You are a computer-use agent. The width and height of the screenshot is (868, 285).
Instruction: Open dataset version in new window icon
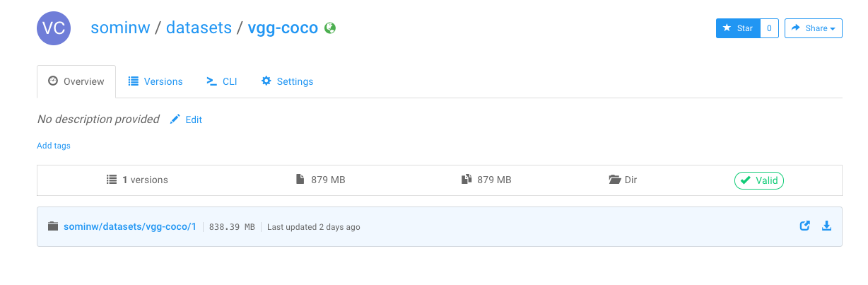point(804,226)
